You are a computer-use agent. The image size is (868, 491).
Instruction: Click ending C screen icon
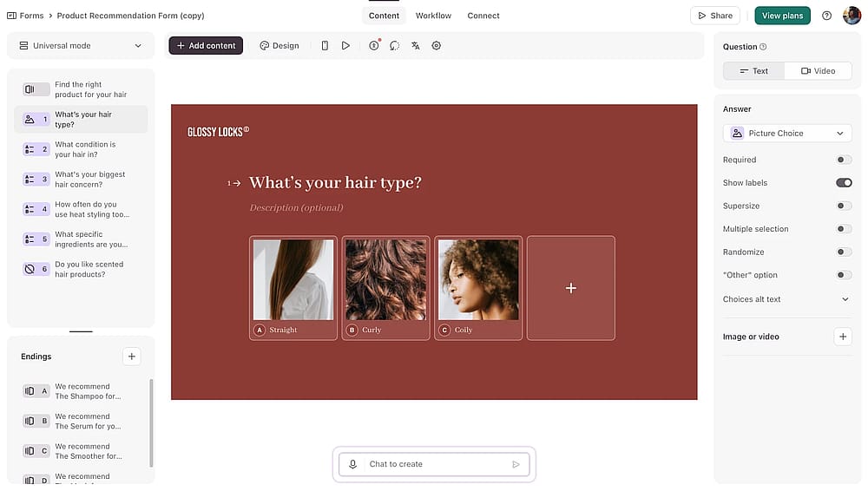pyautogui.click(x=36, y=450)
